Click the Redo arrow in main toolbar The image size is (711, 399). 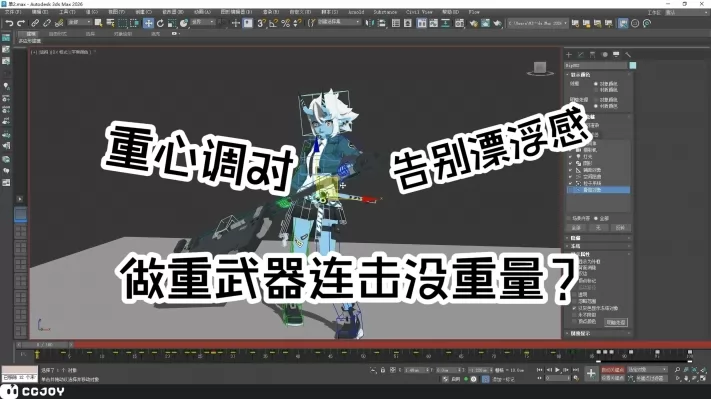coord(21,23)
